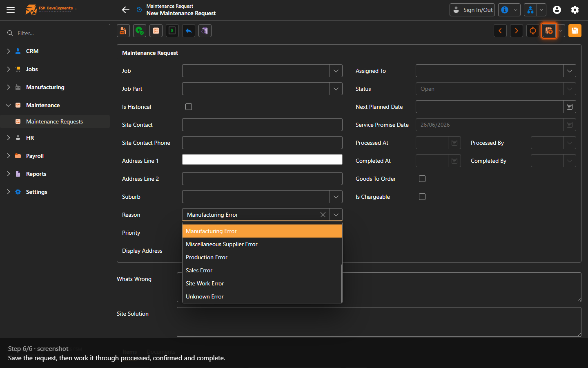
Task: Tick the Goods To Order checkbox
Action: 422,179
